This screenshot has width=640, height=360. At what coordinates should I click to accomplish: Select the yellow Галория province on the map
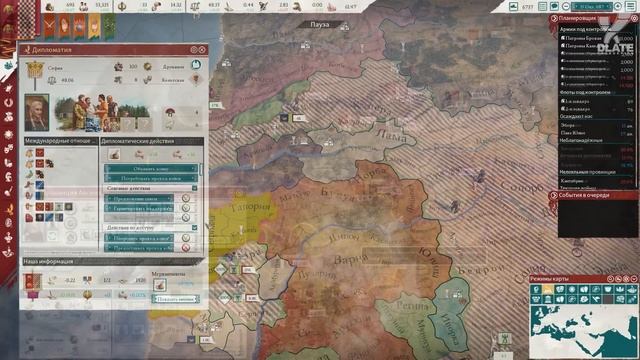[250, 208]
